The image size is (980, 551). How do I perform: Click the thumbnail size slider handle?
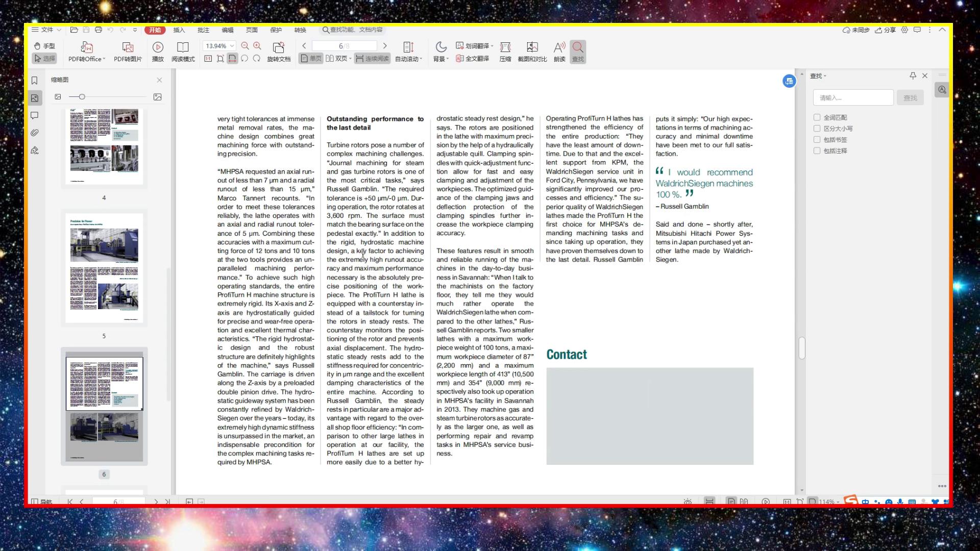(82, 97)
